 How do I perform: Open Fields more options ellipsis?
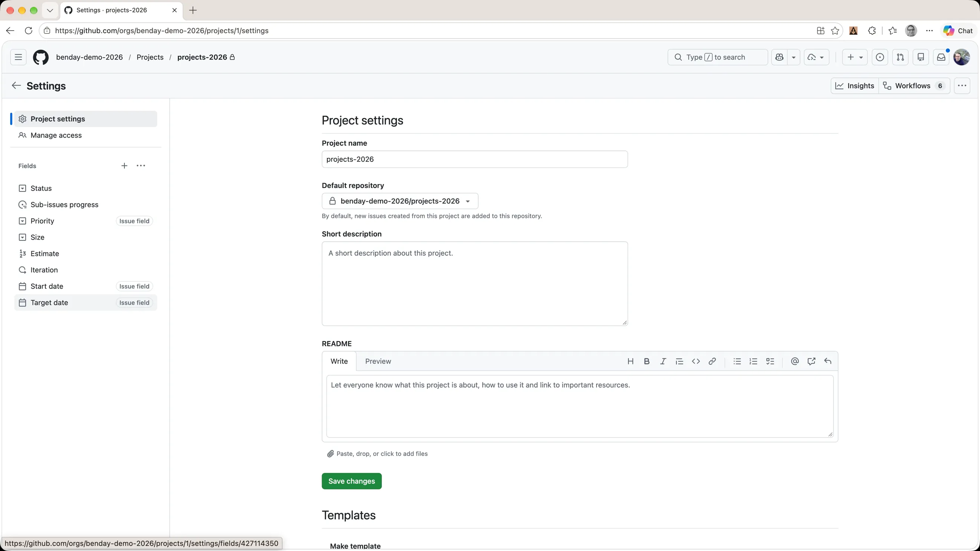tap(141, 166)
